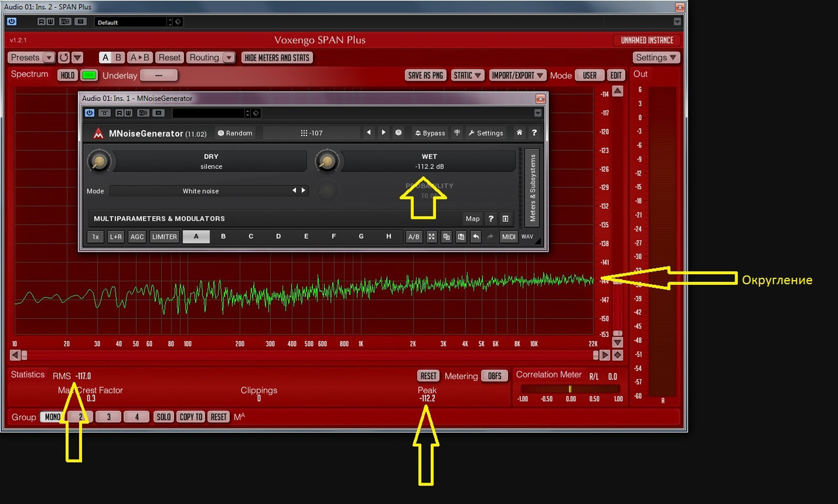This screenshot has width=838, height=504.
Task: Click group COPY TO button
Action: (191, 417)
